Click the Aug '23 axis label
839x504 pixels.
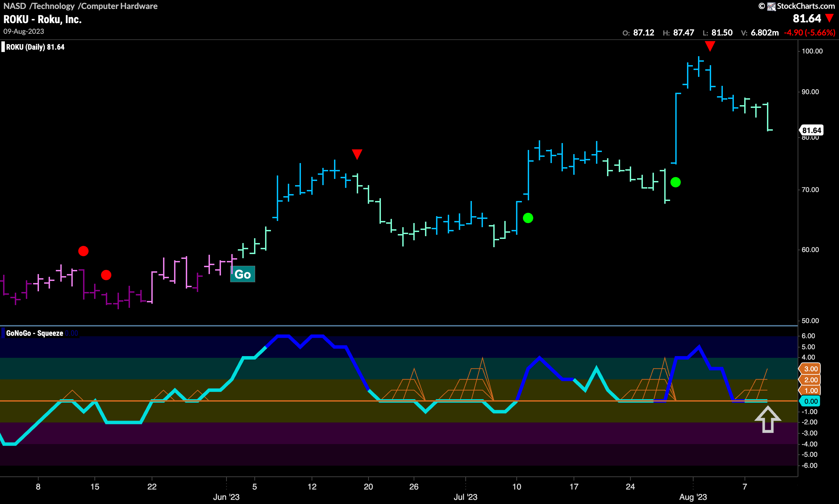coord(693,497)
